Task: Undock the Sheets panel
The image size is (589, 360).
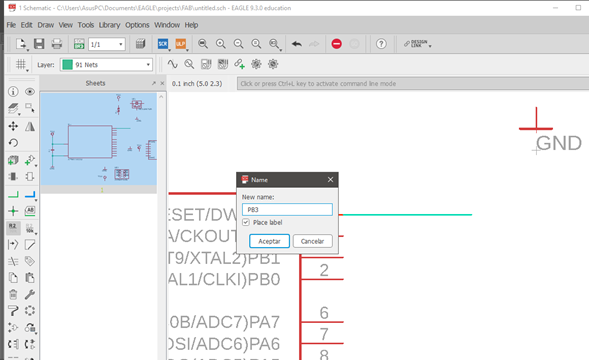Action: coord(154,83)
